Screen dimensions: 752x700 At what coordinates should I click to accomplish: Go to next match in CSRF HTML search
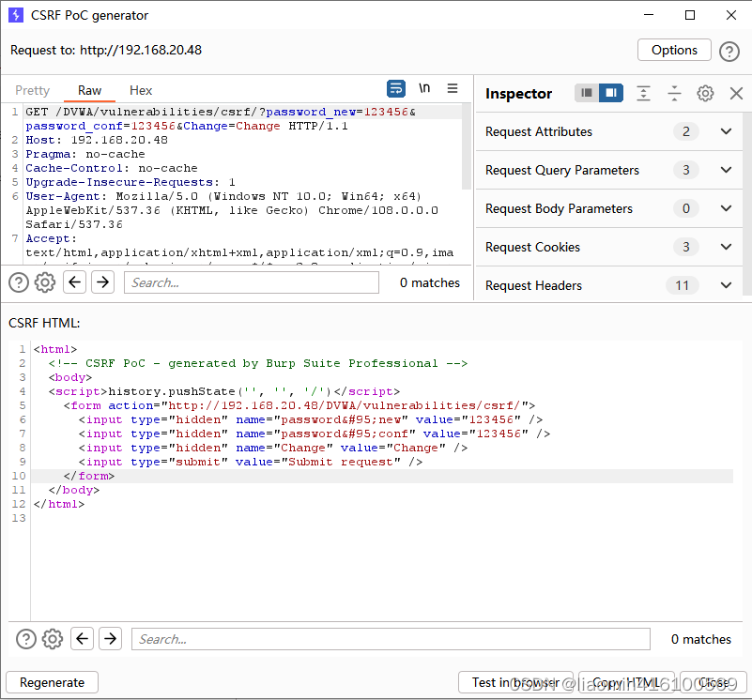(x=110, y=639)
